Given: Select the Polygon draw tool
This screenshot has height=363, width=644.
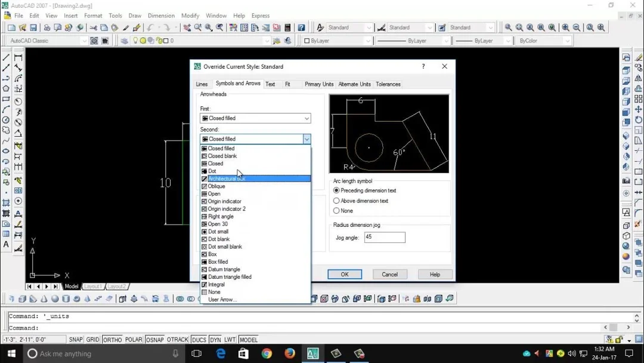Looking at the screenshot, I should (6, 88).
